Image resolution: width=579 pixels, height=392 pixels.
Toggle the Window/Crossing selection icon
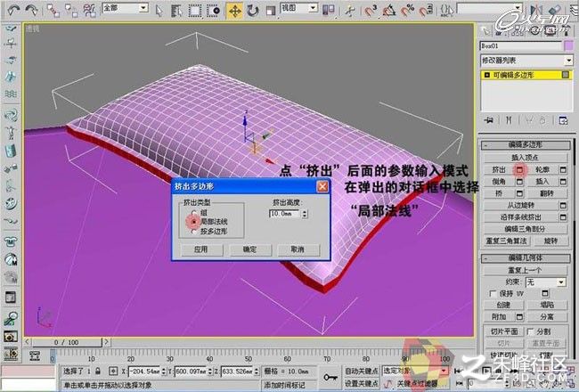[213, 11]
